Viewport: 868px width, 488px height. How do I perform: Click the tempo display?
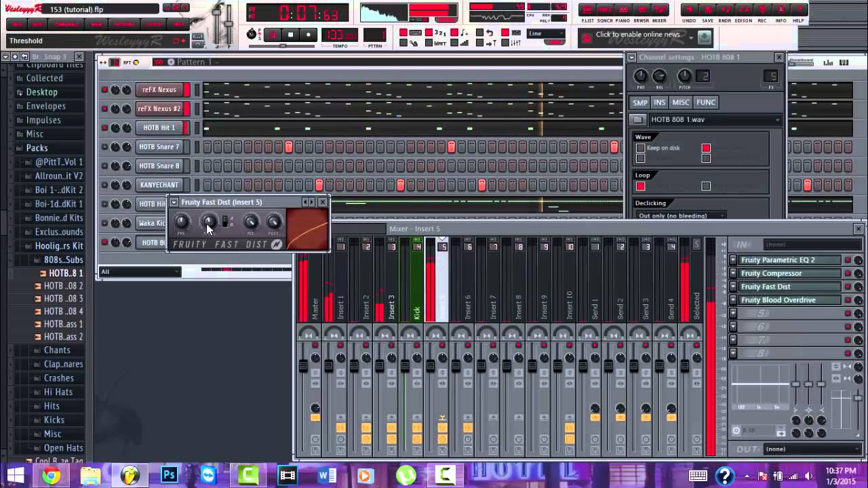340,35
